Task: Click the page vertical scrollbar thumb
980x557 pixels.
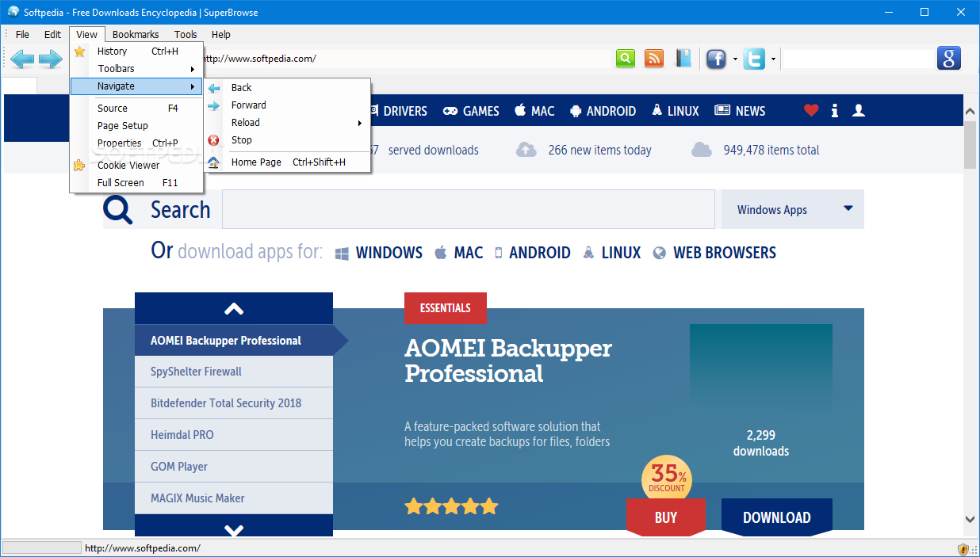Action: point(970,145)
